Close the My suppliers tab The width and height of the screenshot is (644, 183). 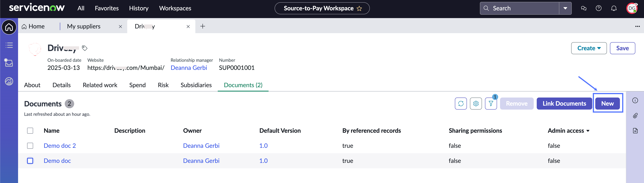click(x=120, y=27)
